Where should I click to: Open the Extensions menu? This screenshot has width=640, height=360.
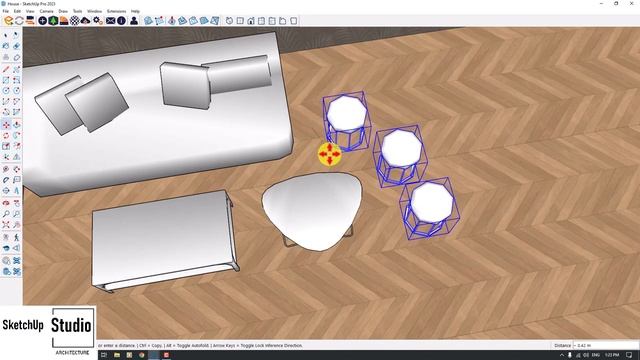point(116,11)
